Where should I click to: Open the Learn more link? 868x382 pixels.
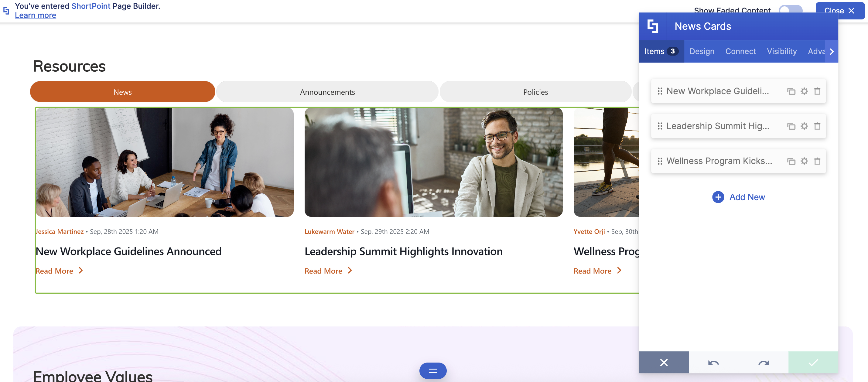pos(35,15)
